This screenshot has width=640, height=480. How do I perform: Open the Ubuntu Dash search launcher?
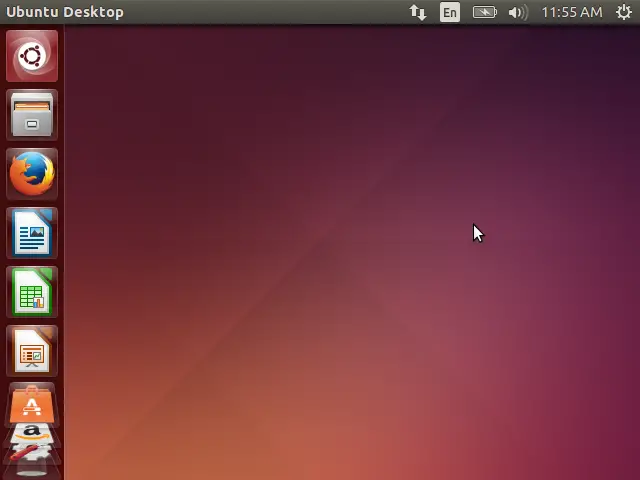(x=32, y=56)
